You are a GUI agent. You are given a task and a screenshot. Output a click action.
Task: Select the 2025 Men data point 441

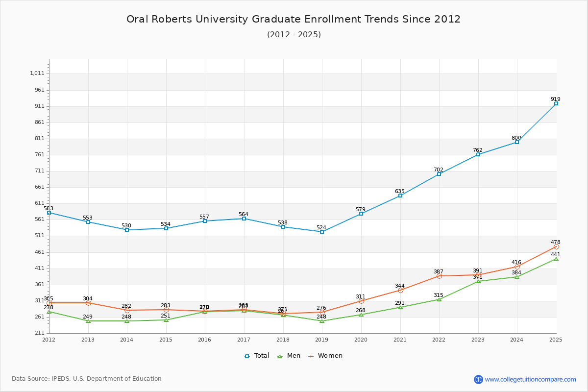click(556, 259)
